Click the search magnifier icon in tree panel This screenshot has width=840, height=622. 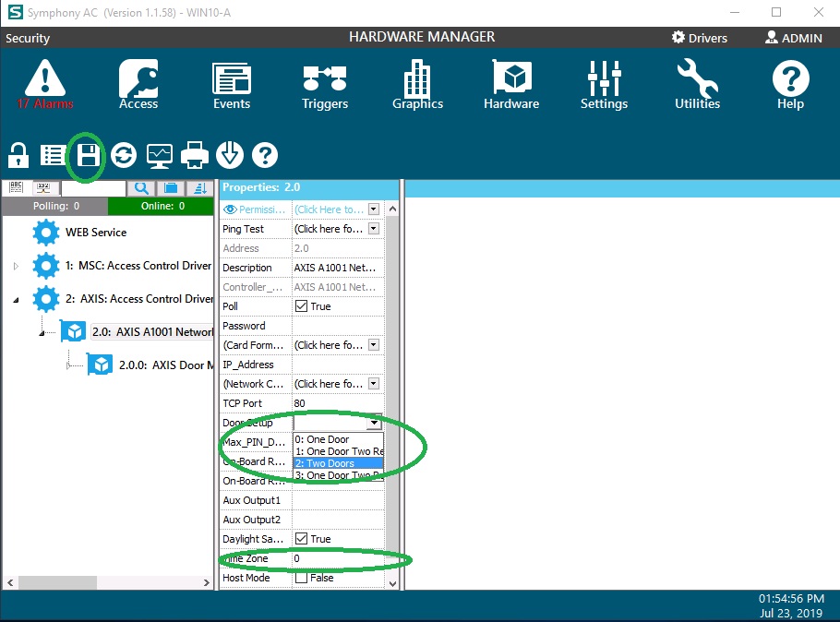141,188
